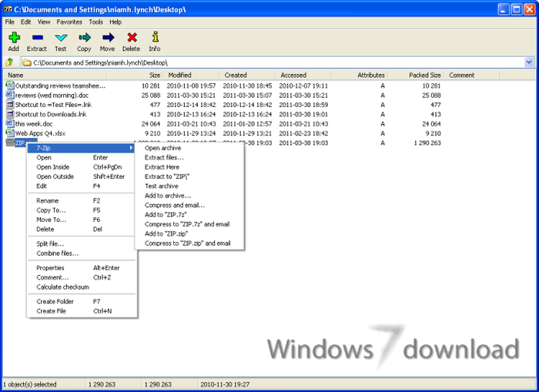
Task: Select Comment… in context menu
Action: coord(52,277)
